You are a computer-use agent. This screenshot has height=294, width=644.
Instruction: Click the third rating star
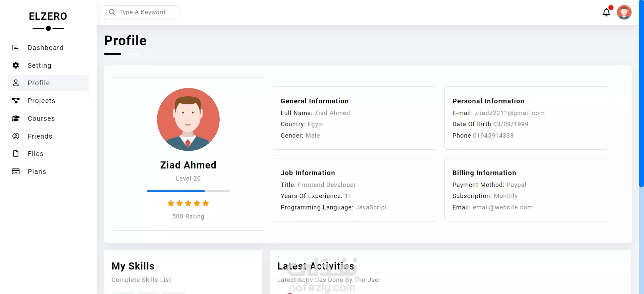(x=188, y=203)
